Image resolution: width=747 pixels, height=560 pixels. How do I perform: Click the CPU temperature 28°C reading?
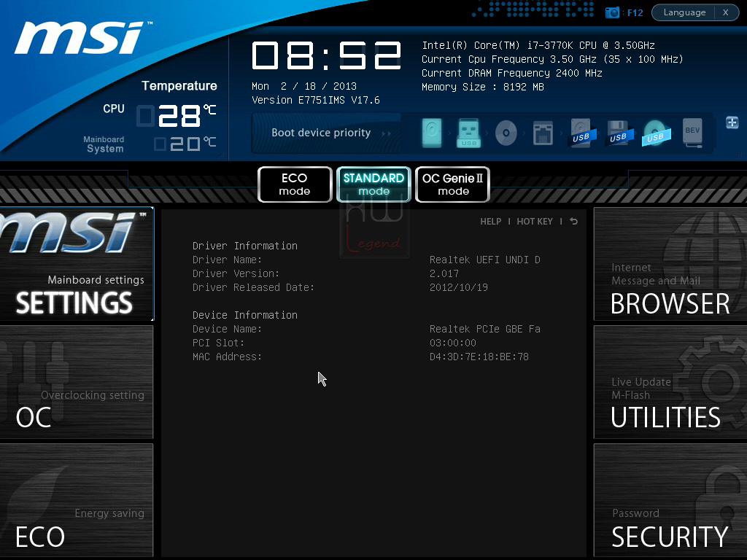point(177,116)
